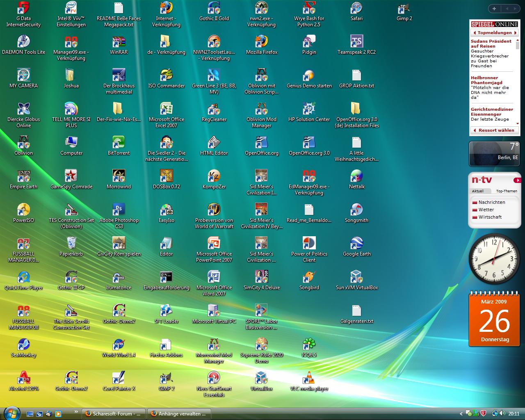The image size is (525, 420).
Task: Click the Papierkorb recycle bin icon
Action: tap(71, 244)
